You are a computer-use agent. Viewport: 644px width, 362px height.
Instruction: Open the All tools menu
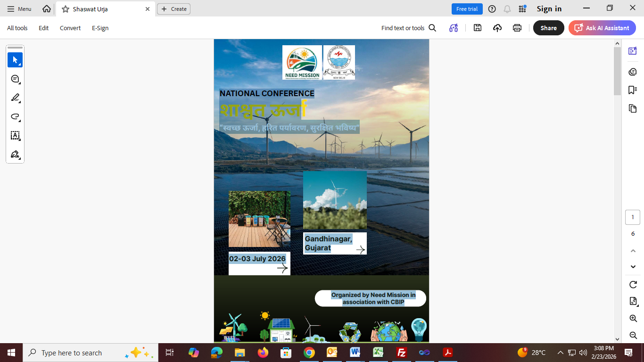click(17, 28)
